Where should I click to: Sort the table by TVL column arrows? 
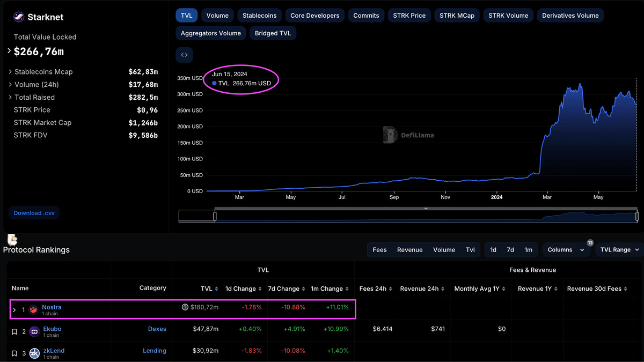(x=216, y=289)
